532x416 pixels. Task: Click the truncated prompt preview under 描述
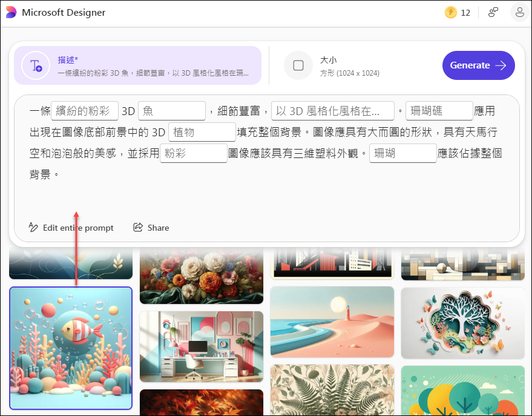(x=153, y=73)
